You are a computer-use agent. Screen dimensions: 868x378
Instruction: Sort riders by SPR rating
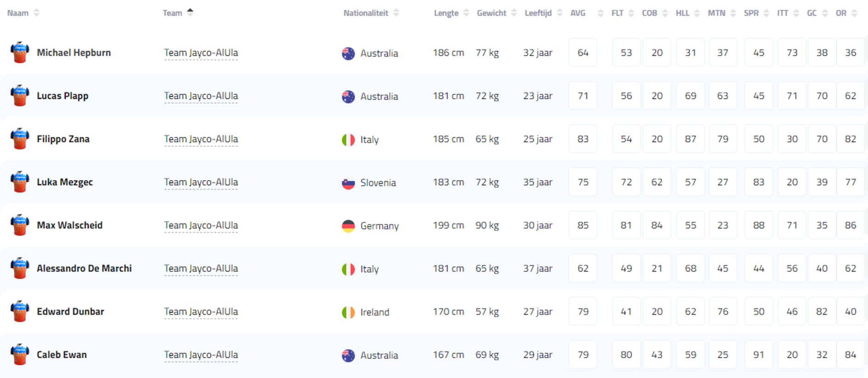(x=756, y=13)
